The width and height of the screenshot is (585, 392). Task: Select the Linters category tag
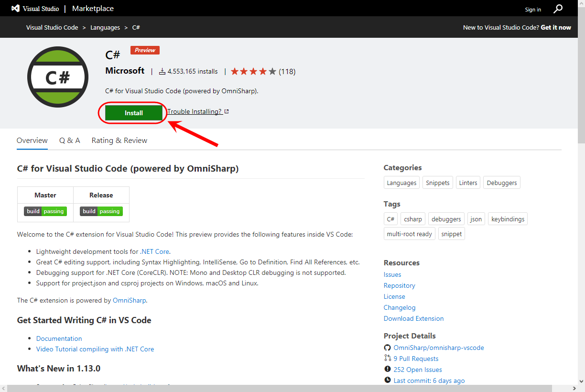click(468, 183)
